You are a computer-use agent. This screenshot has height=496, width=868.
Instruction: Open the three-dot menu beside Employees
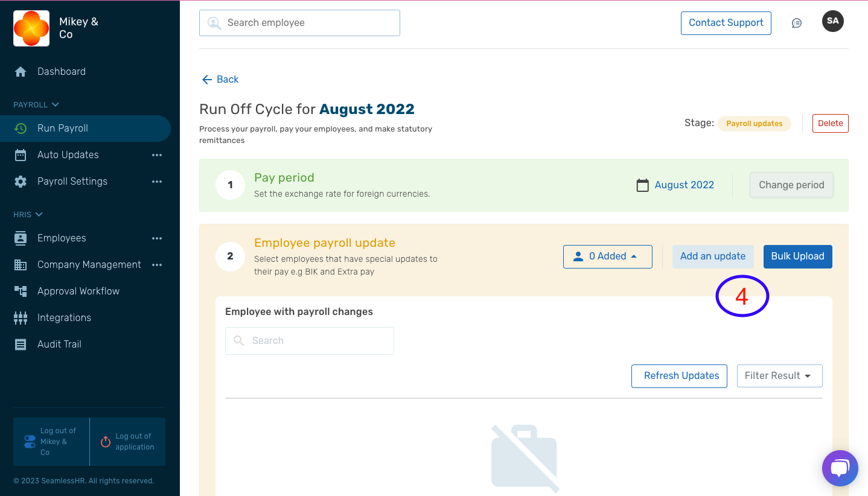(157, 238)
